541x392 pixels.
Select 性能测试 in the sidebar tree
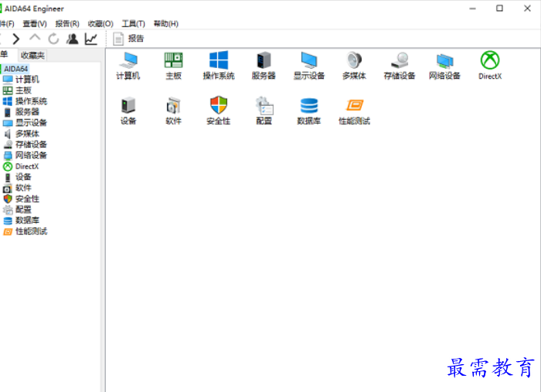click(25, 231)
